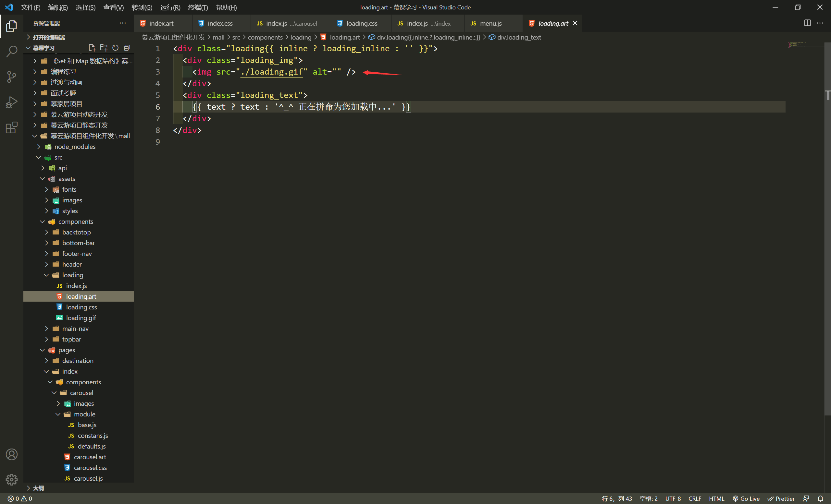
Task: Collapse the 慕课学习 workspace section
Action: pos(43,48)
